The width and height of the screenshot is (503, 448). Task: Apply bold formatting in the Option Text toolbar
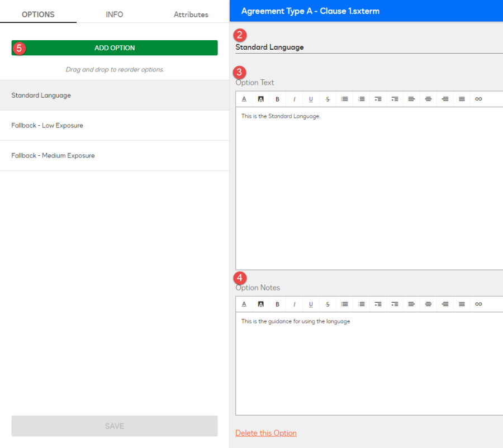coord(278,99)
